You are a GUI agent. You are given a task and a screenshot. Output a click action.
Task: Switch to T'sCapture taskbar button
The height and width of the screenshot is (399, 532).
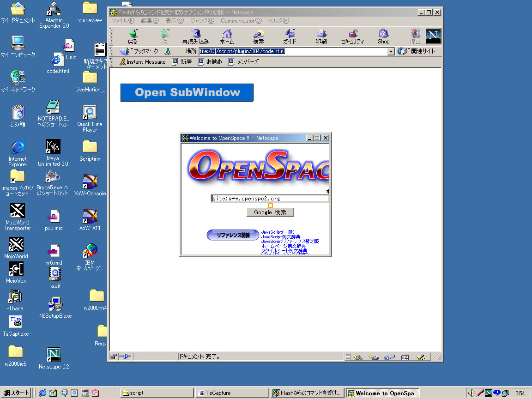click(x=232, y=393)
